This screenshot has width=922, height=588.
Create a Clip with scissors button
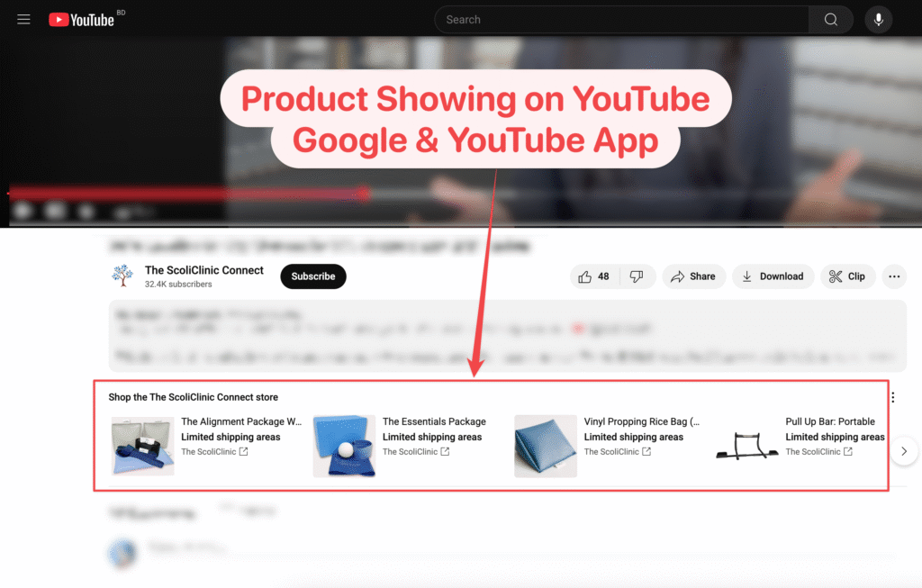847,276
